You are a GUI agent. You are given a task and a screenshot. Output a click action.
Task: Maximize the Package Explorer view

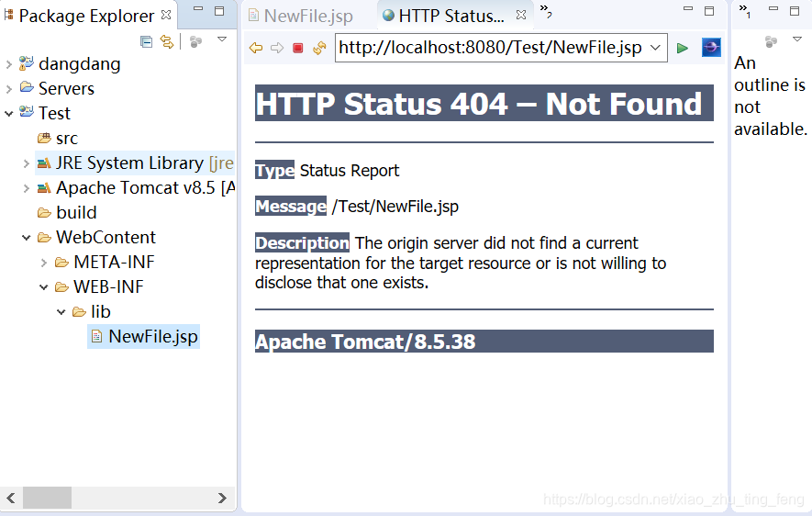pos(219,11)
